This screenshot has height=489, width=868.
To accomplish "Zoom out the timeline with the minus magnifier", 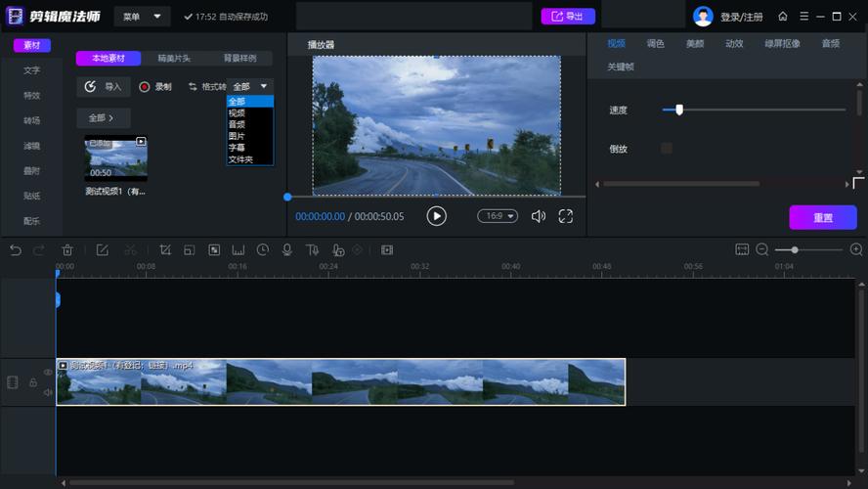I will point(762,249).
